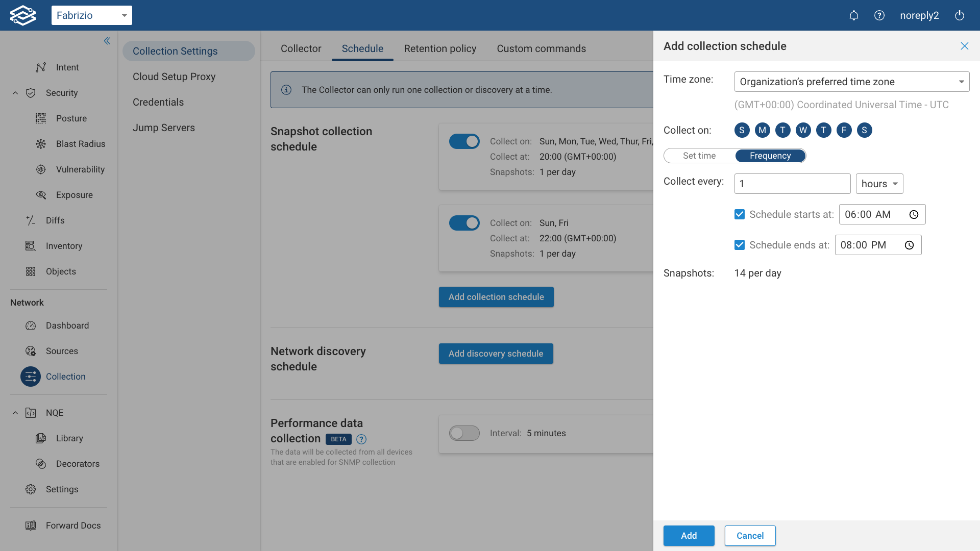Viewport: 980px width, 551px height.
Task: Click the Add button in panel
Action: point(689,536)
